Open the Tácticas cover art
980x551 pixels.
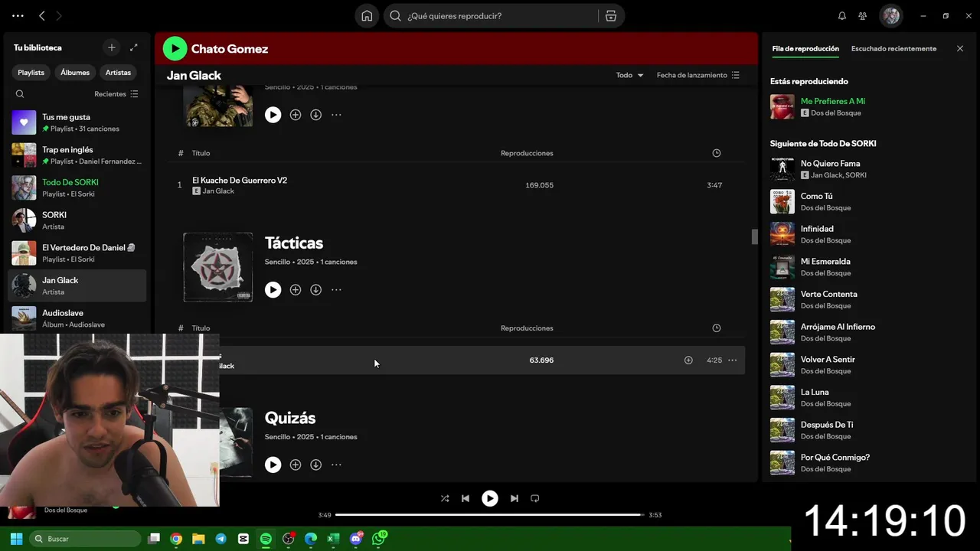[x=218, y=267]
